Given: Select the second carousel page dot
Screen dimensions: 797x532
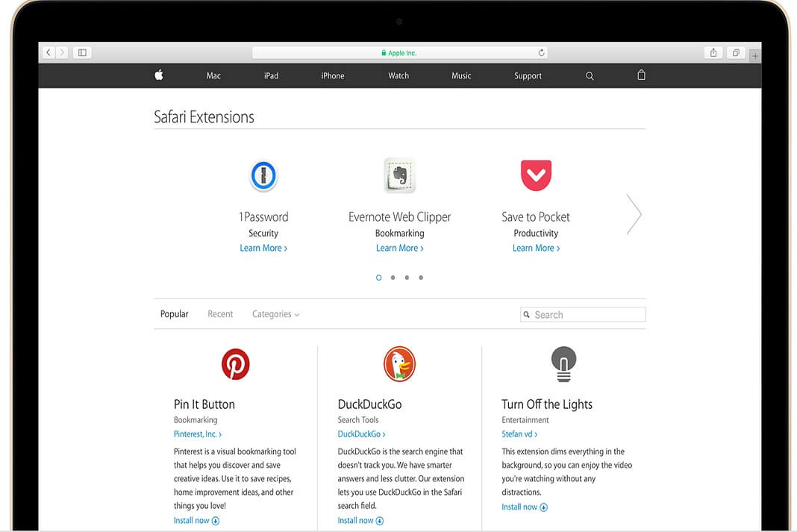Looking at the screenshot, I should 393,278.
